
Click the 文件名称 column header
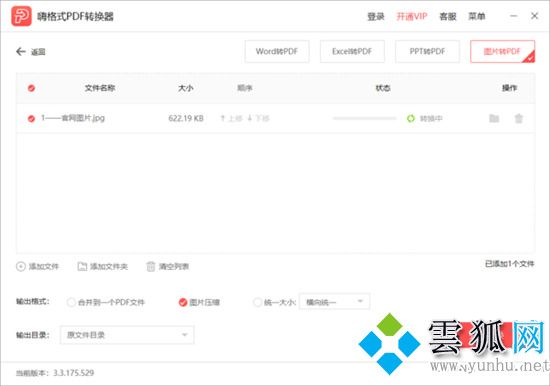pos(100,88)
